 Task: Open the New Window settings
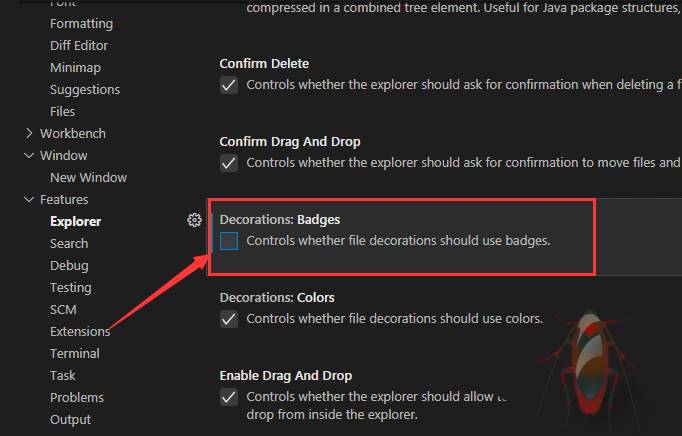[88, 177]
